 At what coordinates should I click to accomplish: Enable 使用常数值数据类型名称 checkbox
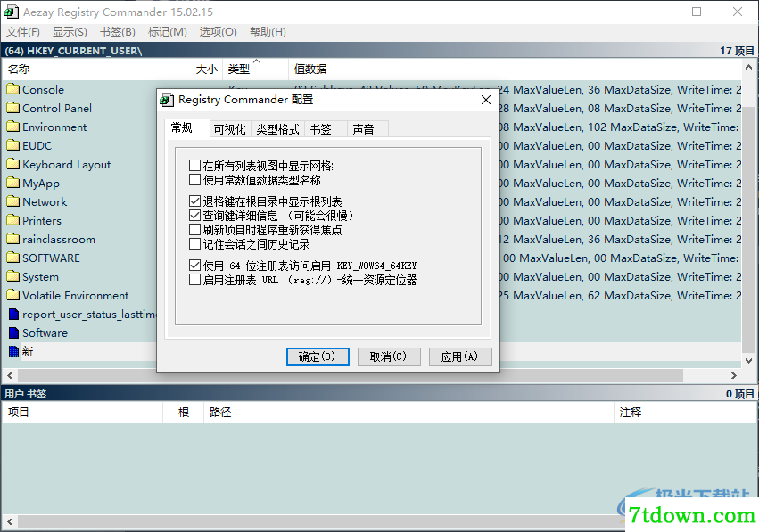click(x=194, y=180)
